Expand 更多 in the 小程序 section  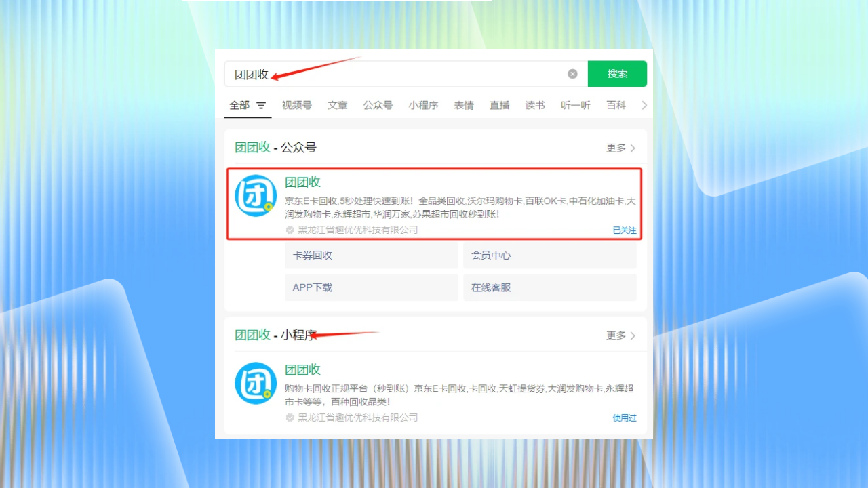tap(620, 335)
